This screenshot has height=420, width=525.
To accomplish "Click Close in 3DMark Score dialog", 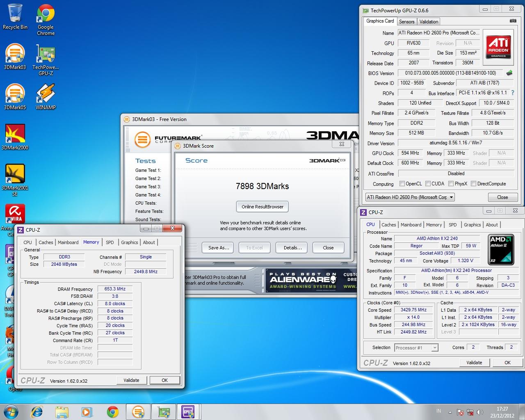I will pos(328,248).
